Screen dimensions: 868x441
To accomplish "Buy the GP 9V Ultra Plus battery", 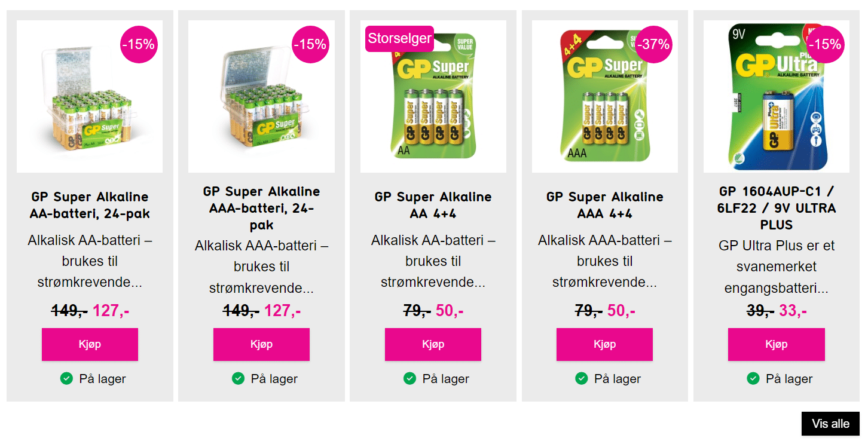I will coord(776,344).
